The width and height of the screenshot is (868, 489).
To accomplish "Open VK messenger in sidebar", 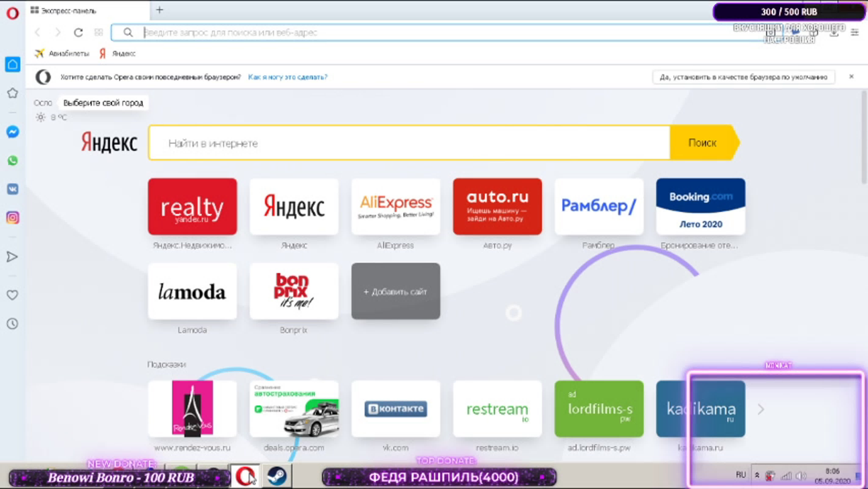I will pyautogui.click(x=13, y=189).
